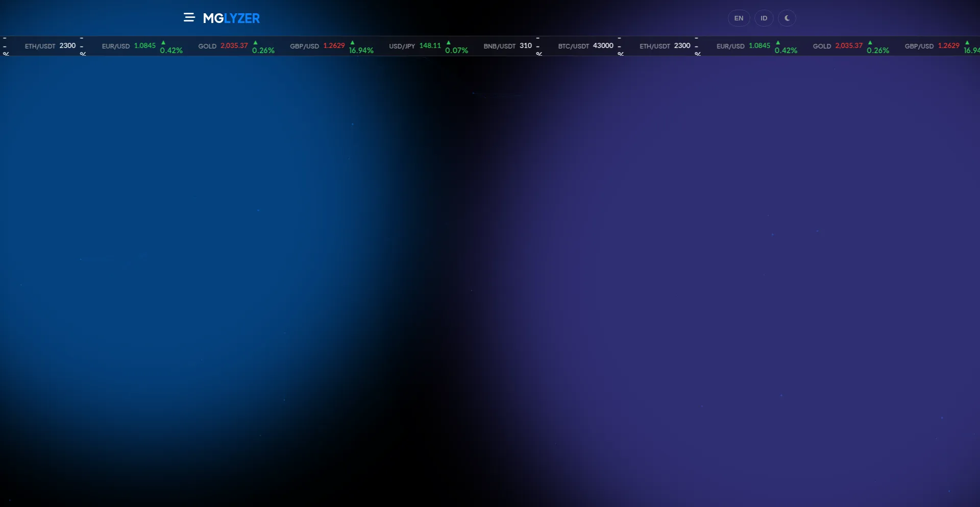
Task: Click the 148.11 price value
Action: (430, 45)
